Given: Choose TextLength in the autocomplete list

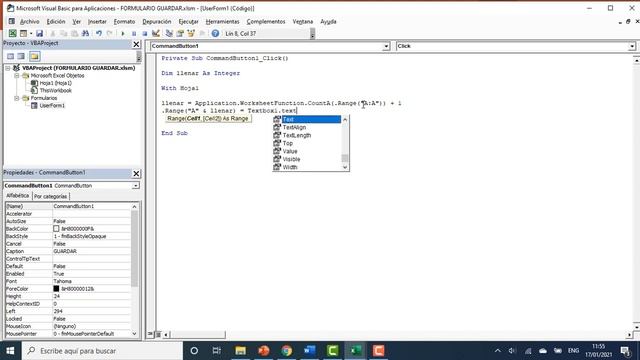Looking at the screenshot, I should [307, 135].
